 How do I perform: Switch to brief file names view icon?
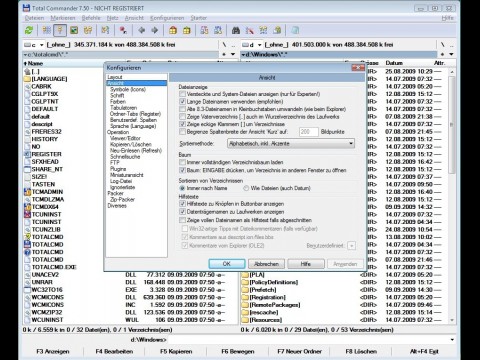click(47, 30)
